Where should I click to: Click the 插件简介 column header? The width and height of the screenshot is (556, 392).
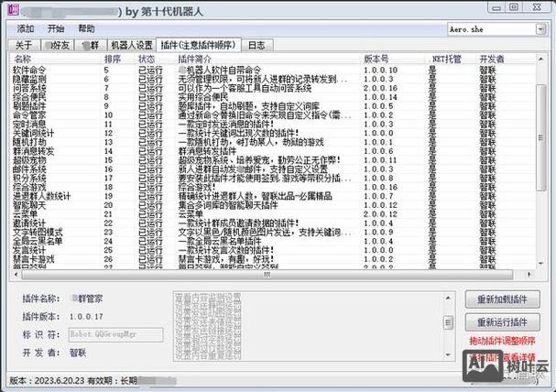[x=268, y=59]
